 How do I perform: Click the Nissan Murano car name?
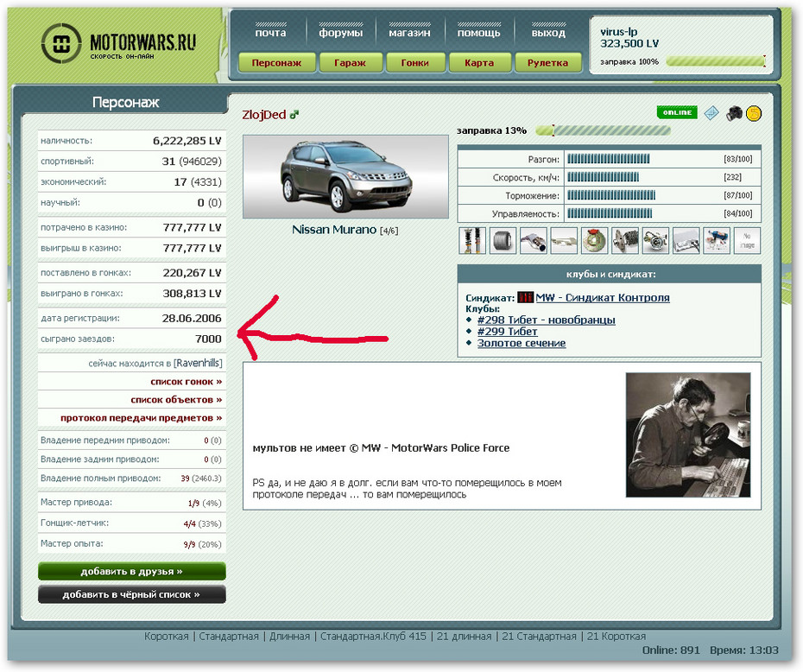tap(334, 230)
